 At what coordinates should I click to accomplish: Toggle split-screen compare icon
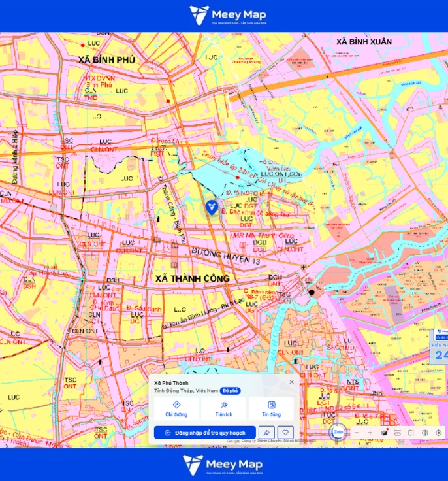click(x=411, y=433)
